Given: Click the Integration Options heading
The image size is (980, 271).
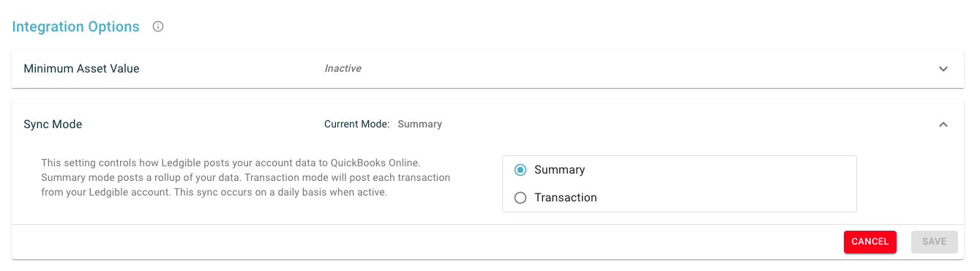Looking at the screenshot, I should 75,27.
